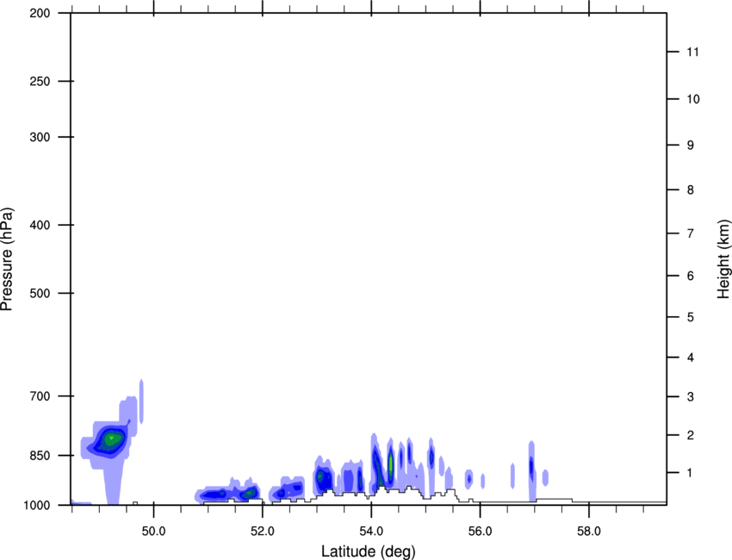The height and width of the screenshot is (560, 732).
Task: Click the isolated blue contour near 57 degrees
Action: coord(531,466)
